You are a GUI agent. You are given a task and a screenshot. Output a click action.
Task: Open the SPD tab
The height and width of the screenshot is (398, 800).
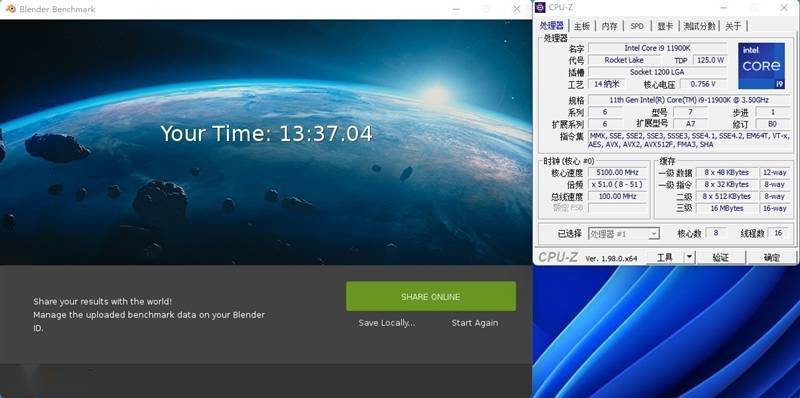tap(637, 26)
